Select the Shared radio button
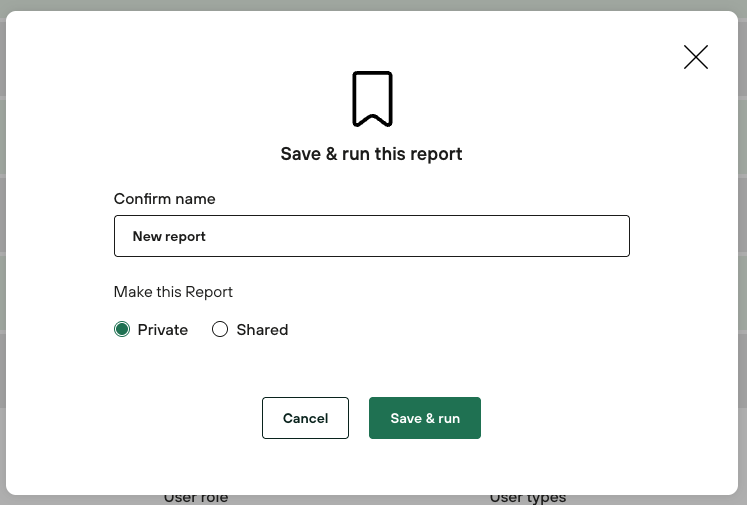Screen dimensions: 747x505 [220, 330]
